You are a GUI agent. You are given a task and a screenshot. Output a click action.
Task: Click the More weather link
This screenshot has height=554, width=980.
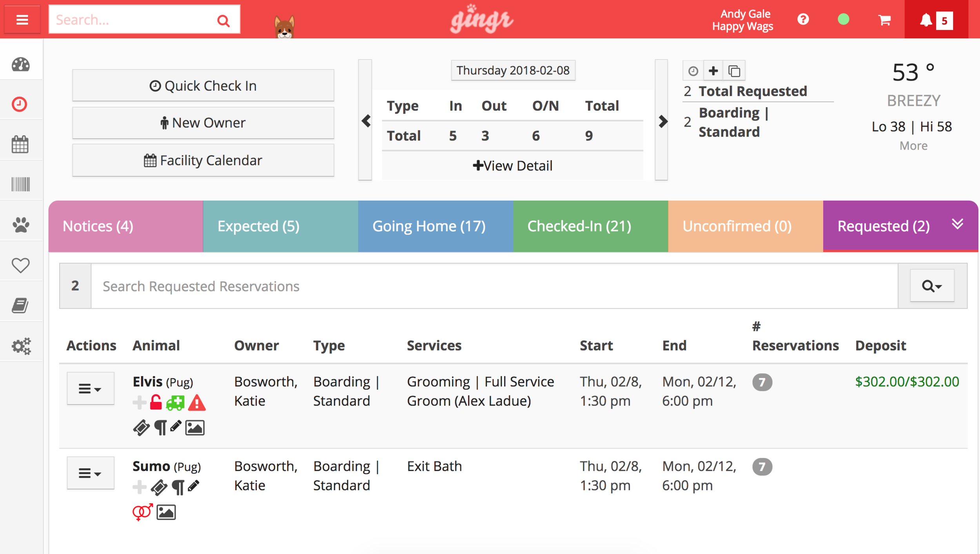click(x=913, y=146)
